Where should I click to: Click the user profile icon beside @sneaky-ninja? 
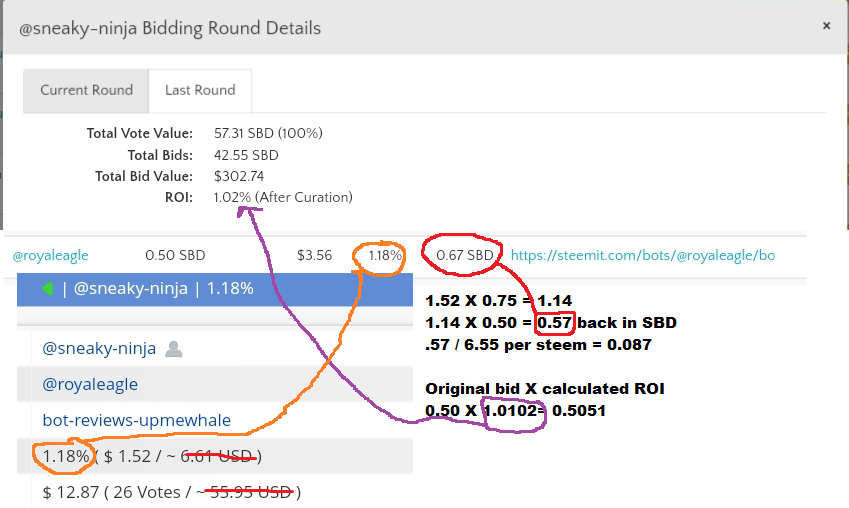[173, 349]
